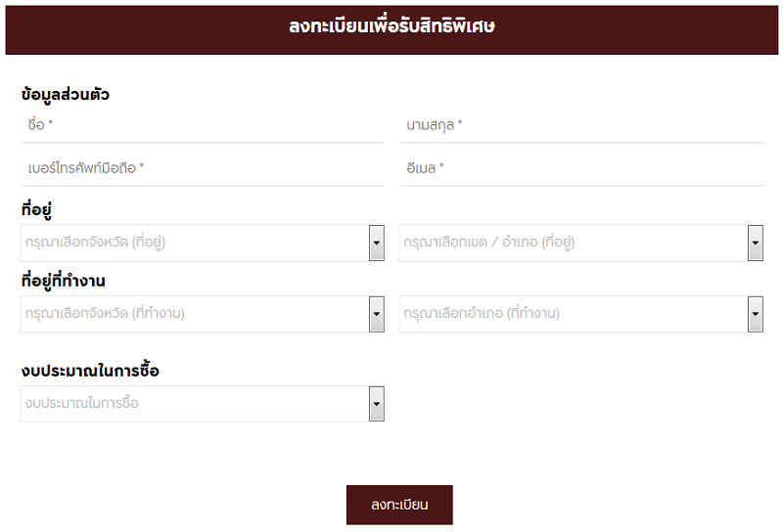Click into the อีเมล email field
The image size is (783, 532).
click(x=580, y=168)
